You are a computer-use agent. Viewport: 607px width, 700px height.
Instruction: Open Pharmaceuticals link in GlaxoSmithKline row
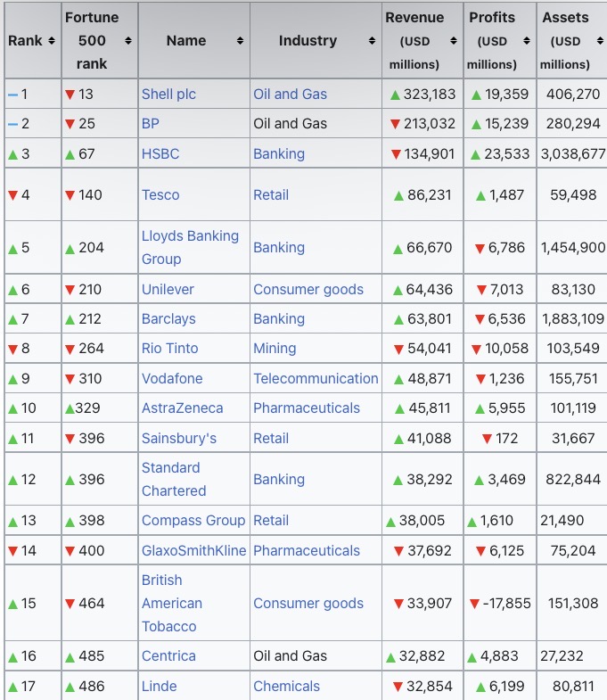tap(307, 551)
